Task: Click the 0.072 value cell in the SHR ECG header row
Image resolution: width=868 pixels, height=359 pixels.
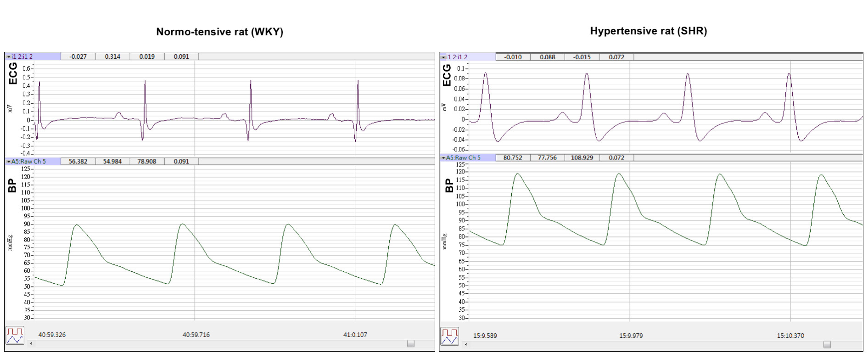Action: pos(616,57)
